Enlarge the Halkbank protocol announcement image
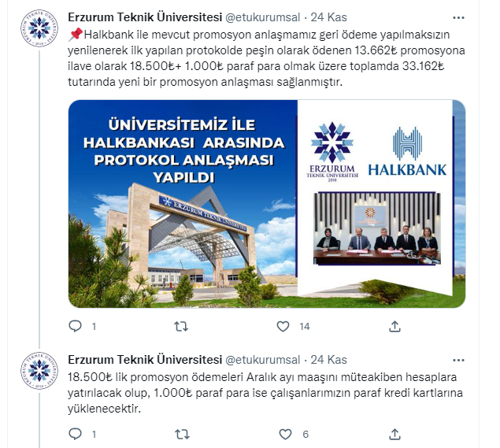Viewport: 500px width, 448px height. point(267,204)
